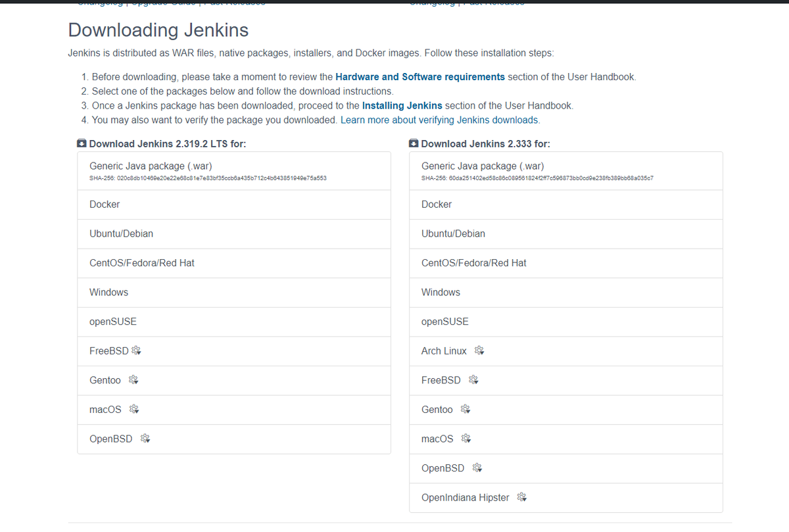
Task: Click the LTS SHA-256 checksum text
Action: [x=208, y=178]
